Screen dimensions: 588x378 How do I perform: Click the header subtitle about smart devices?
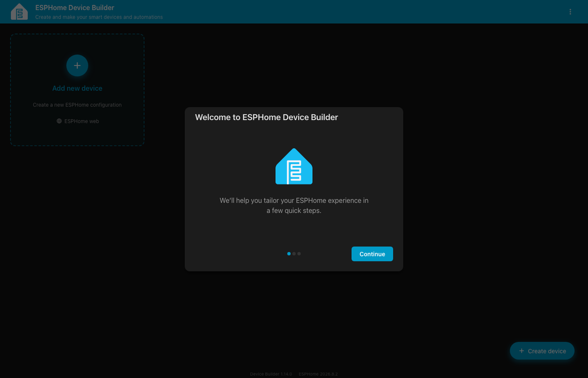(x=99, y=17)
